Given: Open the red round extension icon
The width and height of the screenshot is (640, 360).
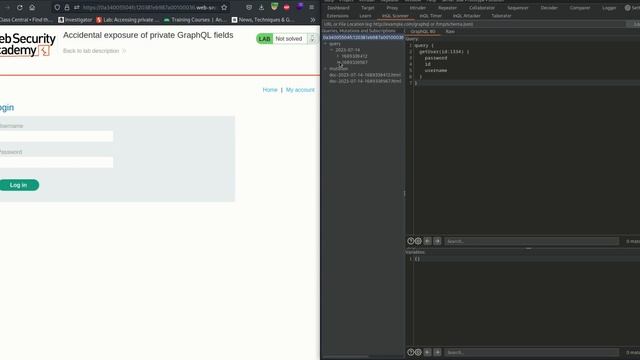Looking at the screenshot, I should click(287, 7).
